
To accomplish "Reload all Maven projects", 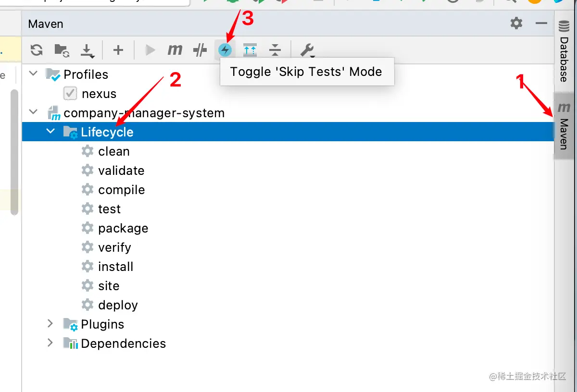I will pyautogui.click(x=37, y=50).
